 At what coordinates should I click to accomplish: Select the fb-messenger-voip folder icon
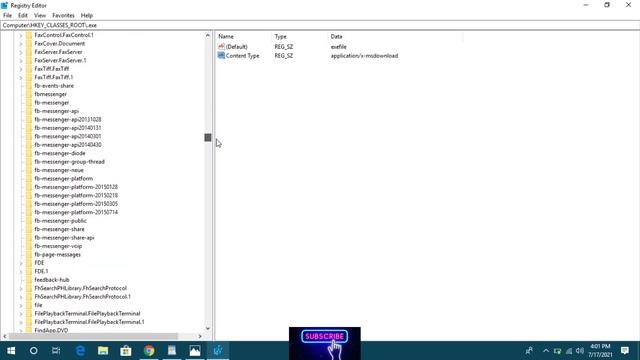(x=29, y=246)
